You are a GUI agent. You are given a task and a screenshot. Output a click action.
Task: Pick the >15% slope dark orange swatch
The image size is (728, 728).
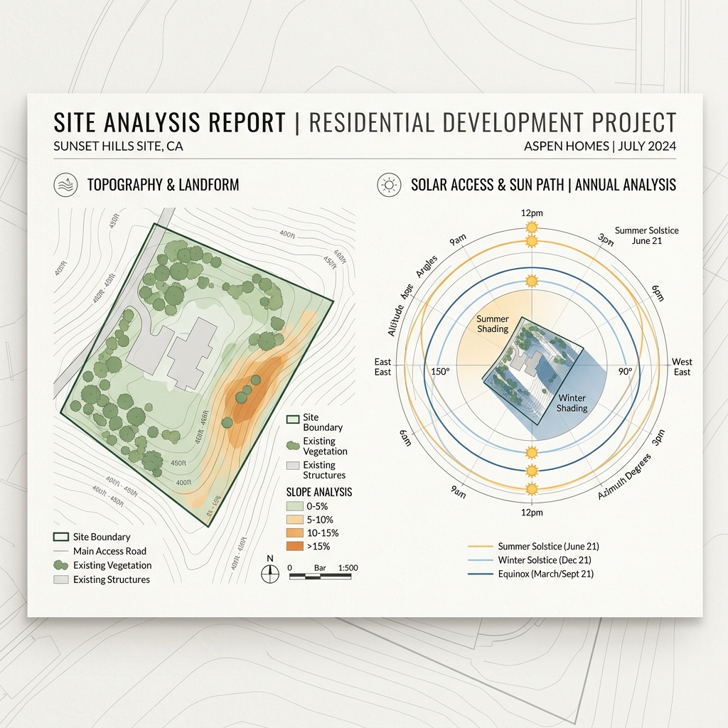coord(295,547)
